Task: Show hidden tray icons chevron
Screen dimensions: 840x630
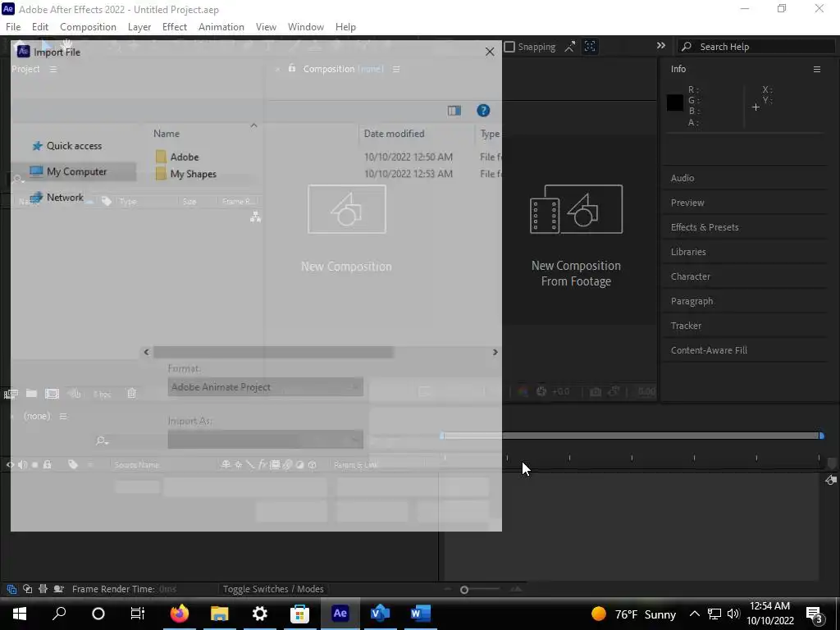Action: (694, 614)
